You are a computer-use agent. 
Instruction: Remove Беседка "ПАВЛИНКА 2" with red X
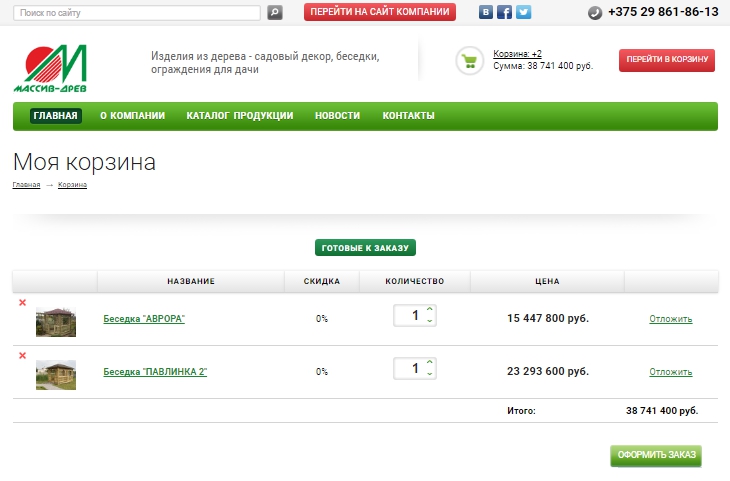point(22,355)
